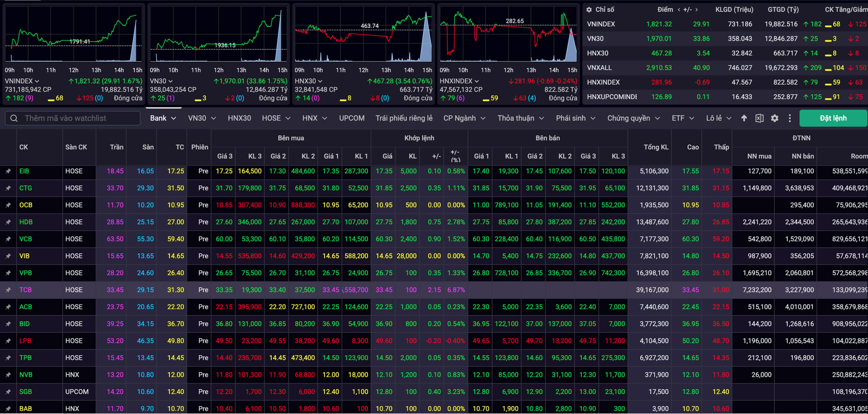Open the VNINDEX intraday chart thumbnail

point(73,34)
